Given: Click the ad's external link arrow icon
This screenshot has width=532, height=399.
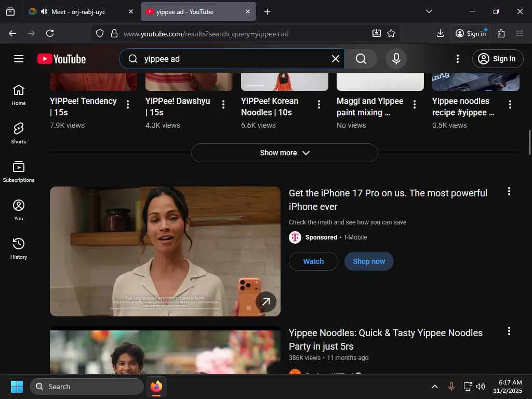Looking at the screenshot, I should pyautogui.click(x=265, y=302).
